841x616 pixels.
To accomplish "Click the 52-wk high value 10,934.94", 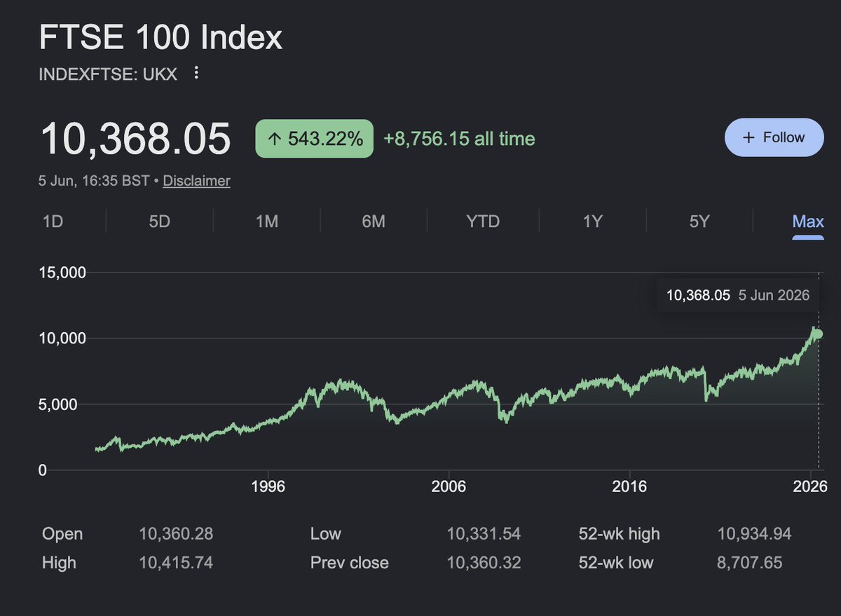I will tap(754, 534).
